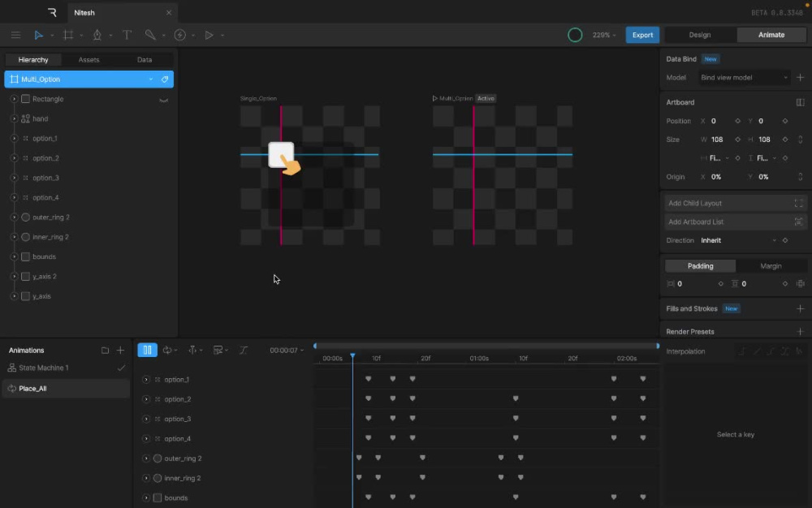Add a new Fill or Stroke
This screenshot has height=508, width=812.
(x=800, y=309)
